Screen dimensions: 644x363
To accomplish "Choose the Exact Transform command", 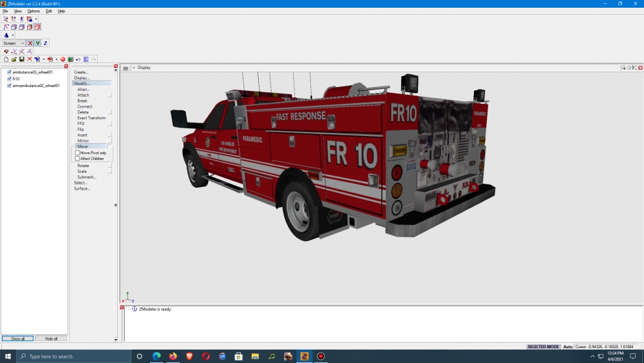I will [x=91, y=117].
